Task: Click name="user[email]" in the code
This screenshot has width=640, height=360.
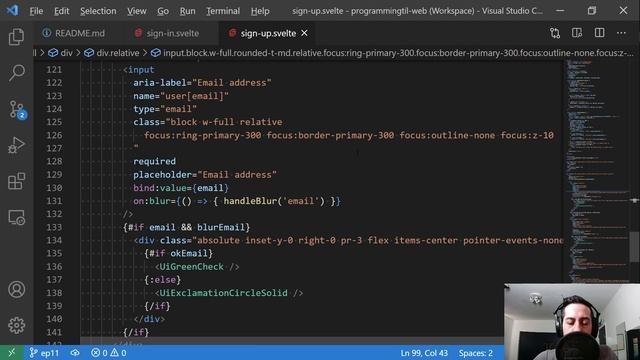Action: pos(181,96)
